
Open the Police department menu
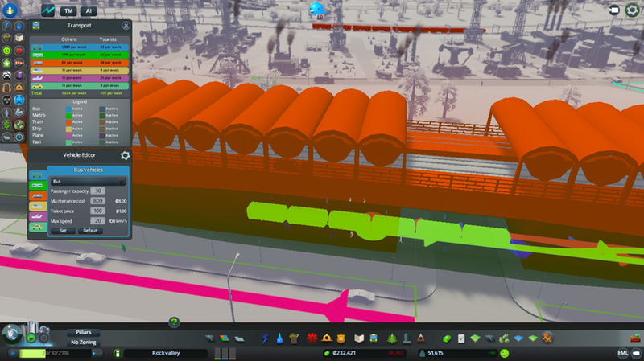[x=343, y=337]
